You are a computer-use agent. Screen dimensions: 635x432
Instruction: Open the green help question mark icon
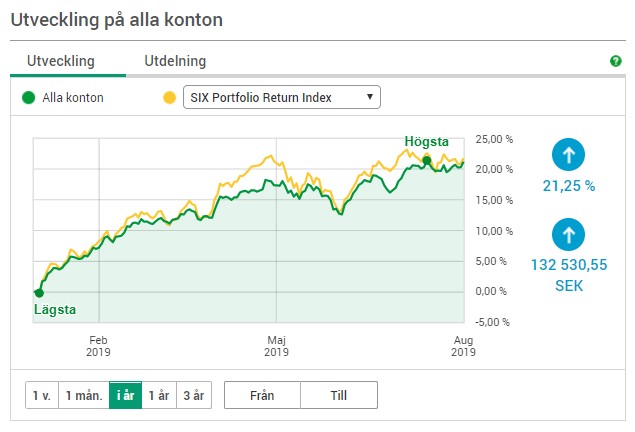(x=616, y=61)
